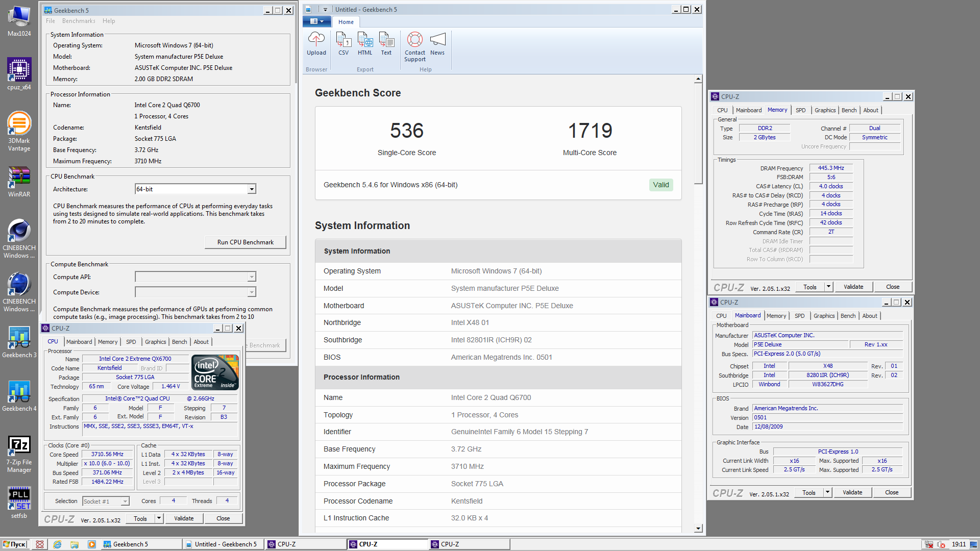Viewport: 980px width, 551px height.
Task: Open the Geekbench application menu button
Action: 317,21
